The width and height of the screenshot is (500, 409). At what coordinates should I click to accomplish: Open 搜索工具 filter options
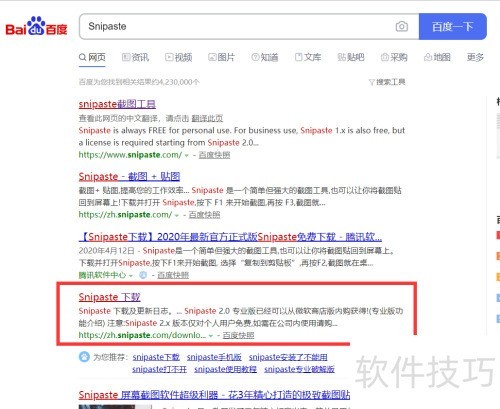[387, 82]
